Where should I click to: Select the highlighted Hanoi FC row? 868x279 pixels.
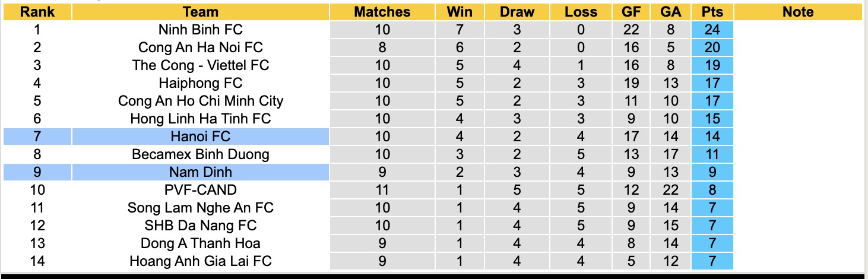point(201,137)
